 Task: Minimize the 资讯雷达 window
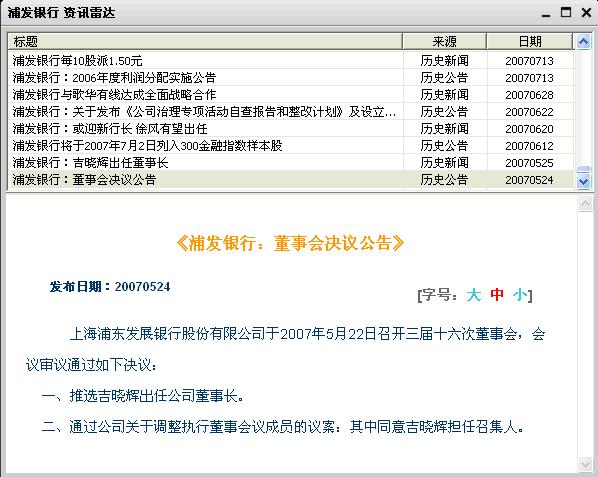click(x=546, y=13)
